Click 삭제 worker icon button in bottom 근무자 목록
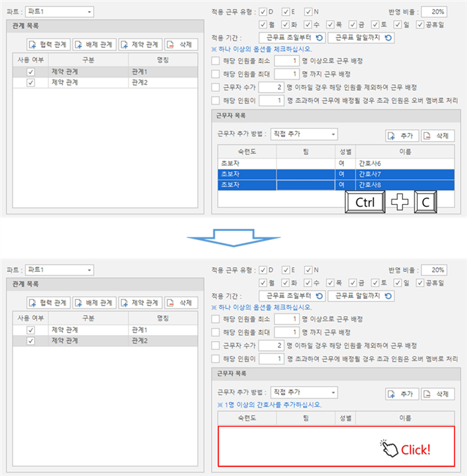This screenshot has height=476, width=467. click(438, 394)
